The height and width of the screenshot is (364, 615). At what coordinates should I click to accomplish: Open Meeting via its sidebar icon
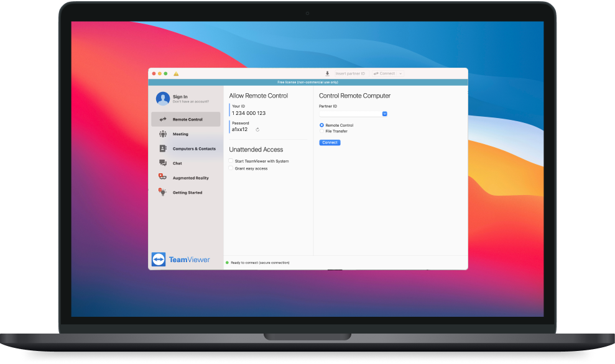pos(163,134)
